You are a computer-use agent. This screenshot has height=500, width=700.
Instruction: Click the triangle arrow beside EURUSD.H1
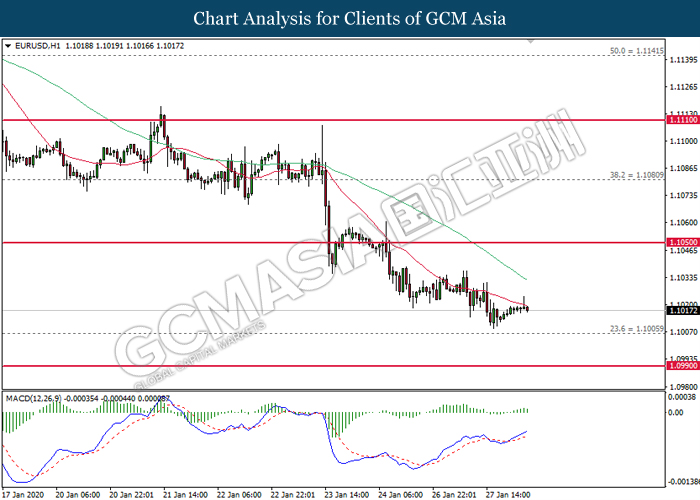(x=9, y=46)
